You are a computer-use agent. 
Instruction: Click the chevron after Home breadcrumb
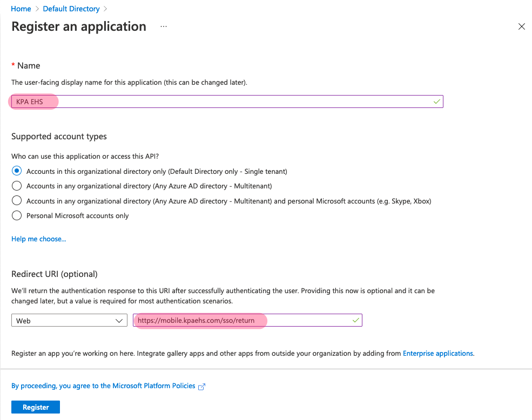click(37, 9)
